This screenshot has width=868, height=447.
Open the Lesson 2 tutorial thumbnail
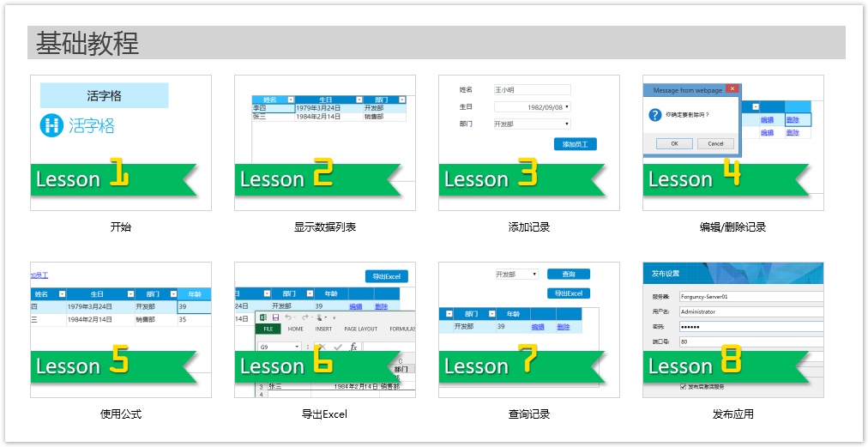(x=325, y=143)
